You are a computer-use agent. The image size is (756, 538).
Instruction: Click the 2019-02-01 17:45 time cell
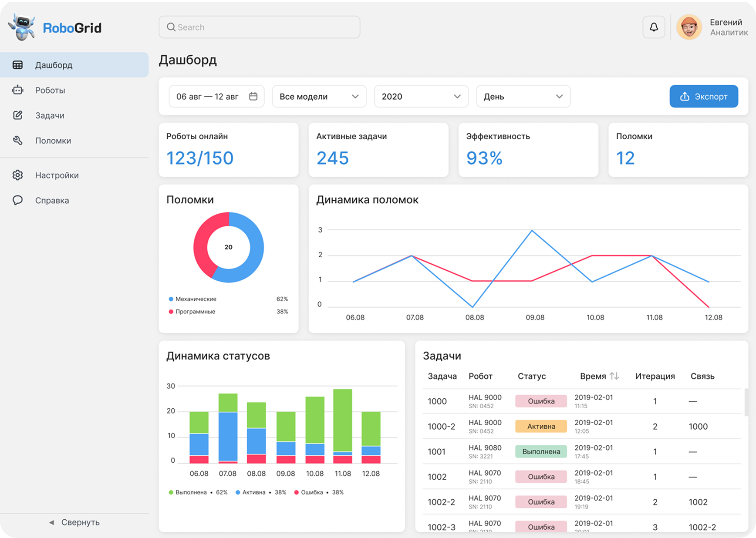[594, 451]
